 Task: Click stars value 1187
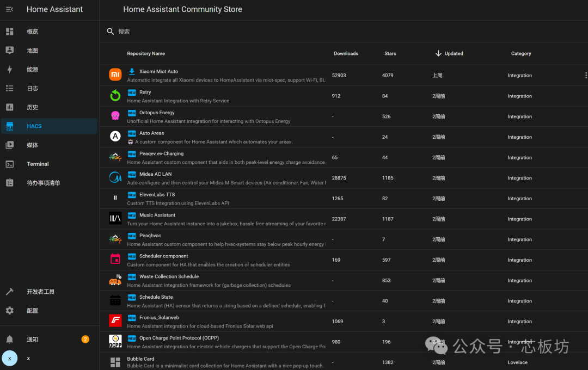pos(388,219)
